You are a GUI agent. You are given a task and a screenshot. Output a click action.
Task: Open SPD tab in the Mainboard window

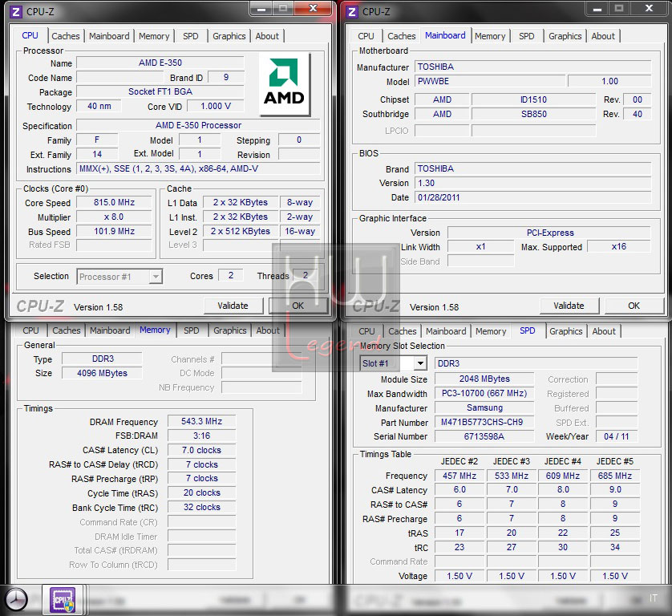tap(527, 36)
